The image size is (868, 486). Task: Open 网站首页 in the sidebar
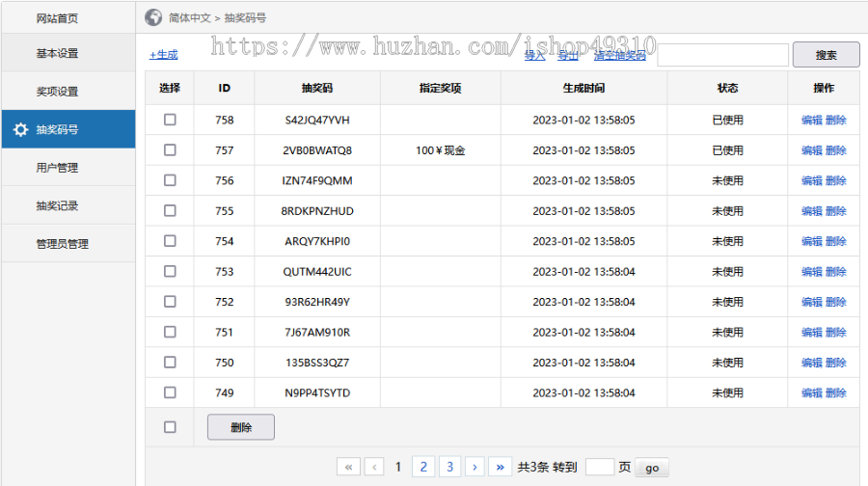tap(68, 18)
